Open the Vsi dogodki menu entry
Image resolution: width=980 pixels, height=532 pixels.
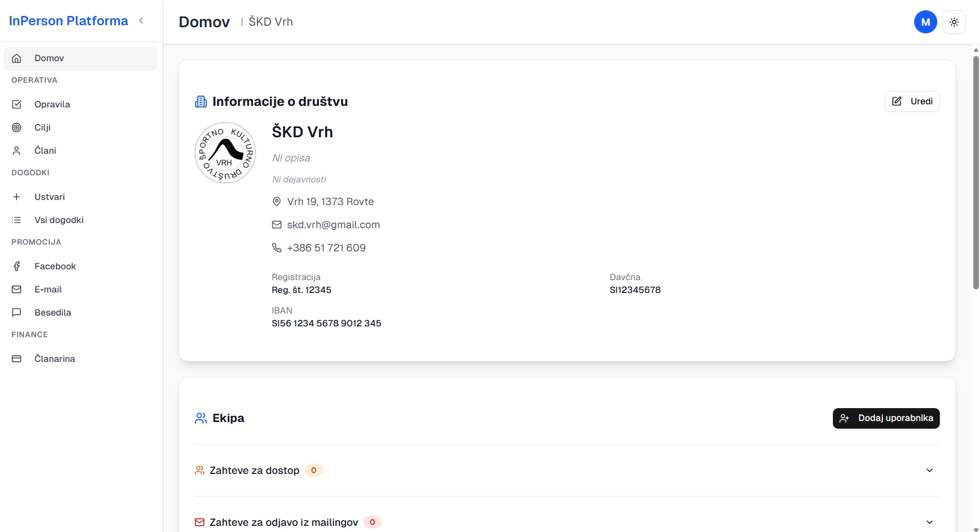tap(59, 220)
